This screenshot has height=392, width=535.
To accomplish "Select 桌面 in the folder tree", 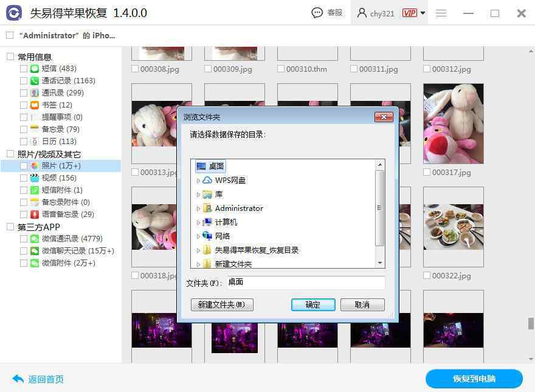I will (x=210, y=166).
